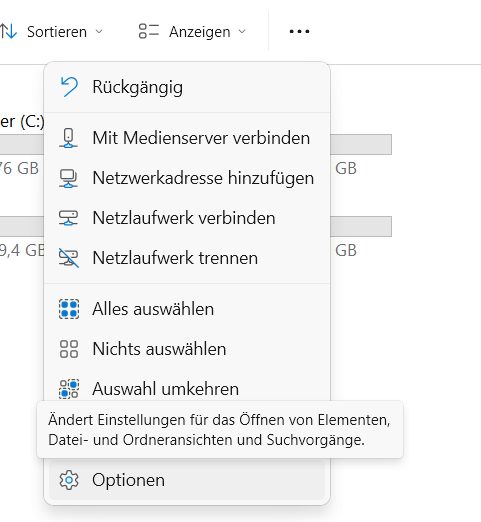This screenshot has width=481, height=522.
Task: Open Optionen from the menu
Action: (x=187, y=480)
